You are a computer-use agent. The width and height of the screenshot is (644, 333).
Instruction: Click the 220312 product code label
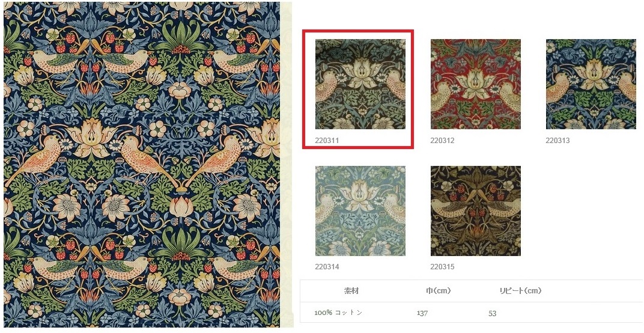(x=442, y=141)
